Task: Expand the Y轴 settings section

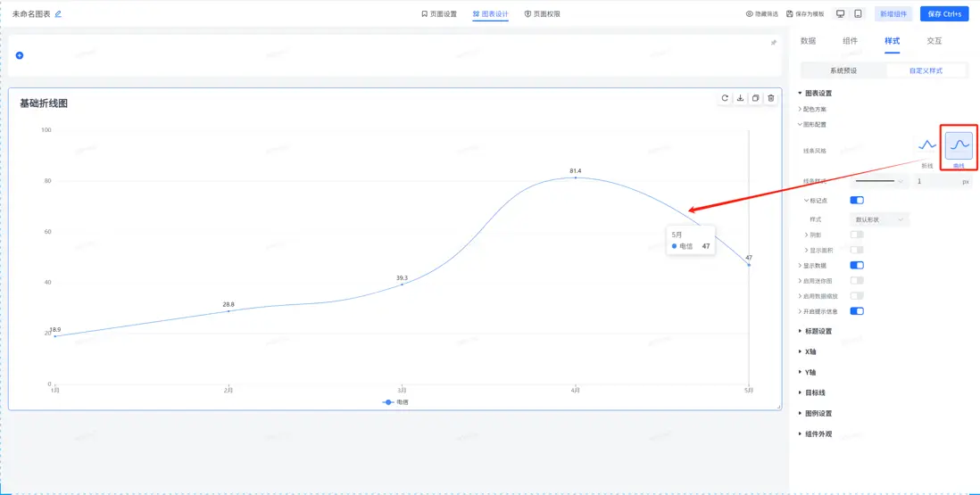Action: point(810,372)
